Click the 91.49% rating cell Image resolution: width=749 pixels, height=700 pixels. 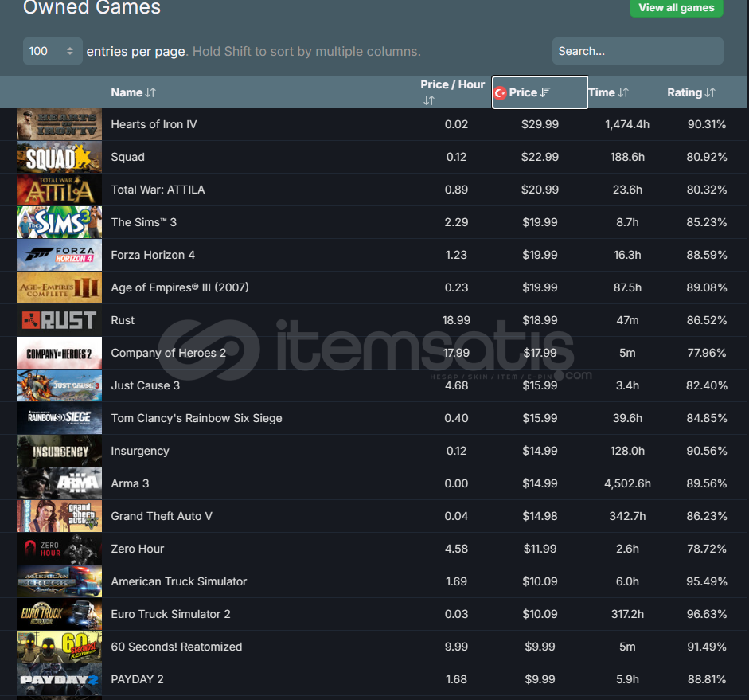tap(707, 647)
